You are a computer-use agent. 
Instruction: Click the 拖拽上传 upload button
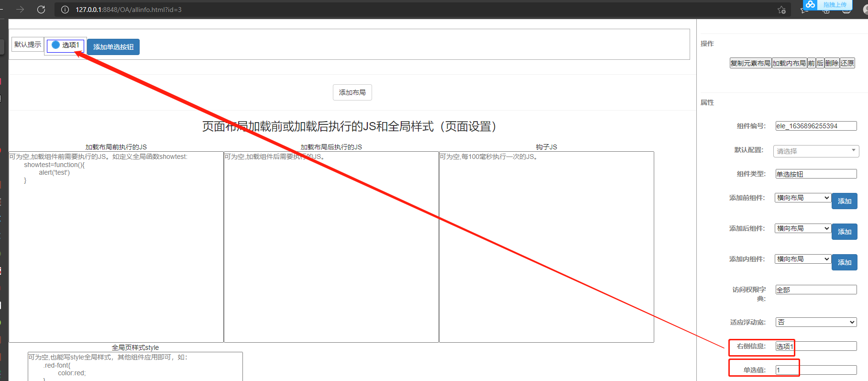click(x=835, y=4)
